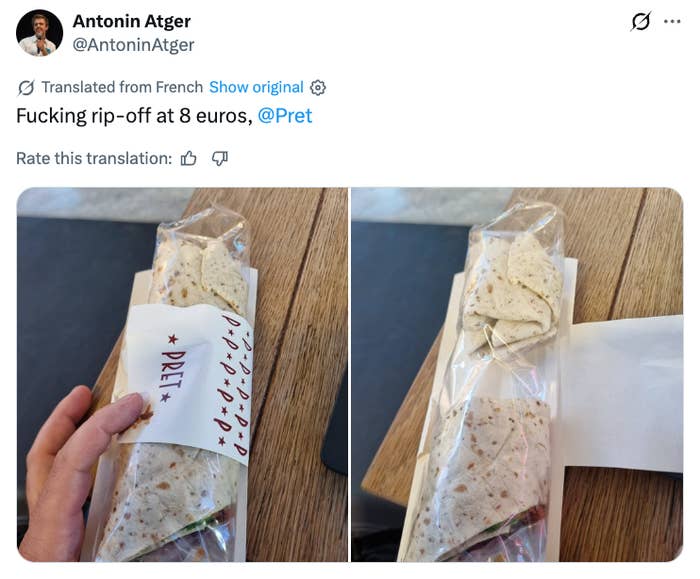Image resolution: width=700 pixels, height=579 pixels.
Task: Open the @Pret mention
Action: [x=285, y=116]
